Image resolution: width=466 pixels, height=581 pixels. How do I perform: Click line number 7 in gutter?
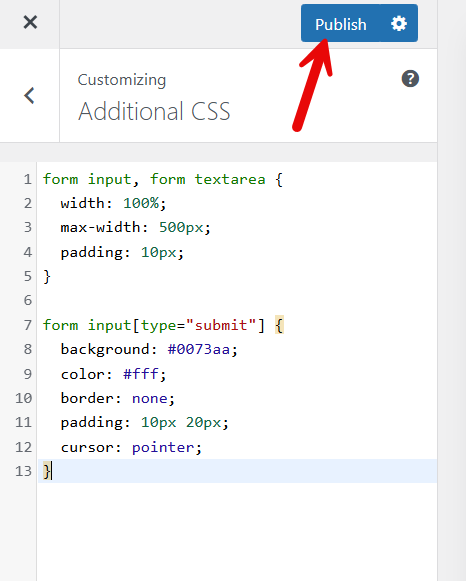point(28,325)
